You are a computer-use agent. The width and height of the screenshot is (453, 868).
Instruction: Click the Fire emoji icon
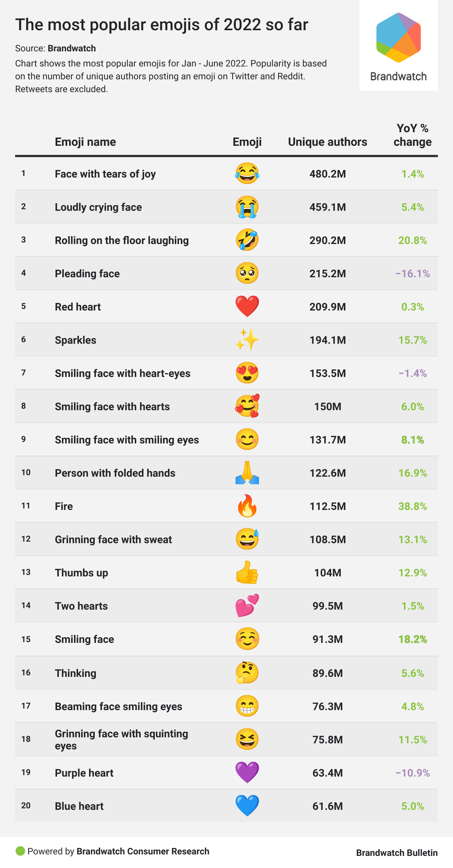pyautogui.click(x=247, y=506)
